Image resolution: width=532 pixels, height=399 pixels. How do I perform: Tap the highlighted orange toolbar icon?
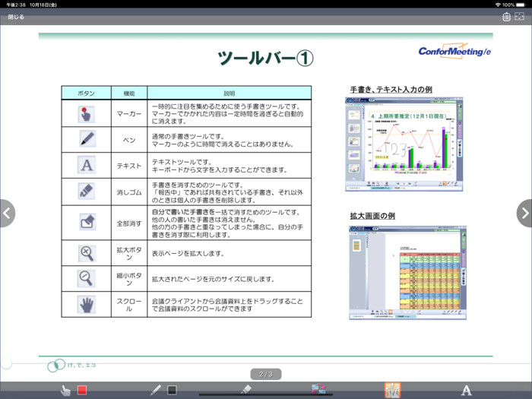pos(393,390)
